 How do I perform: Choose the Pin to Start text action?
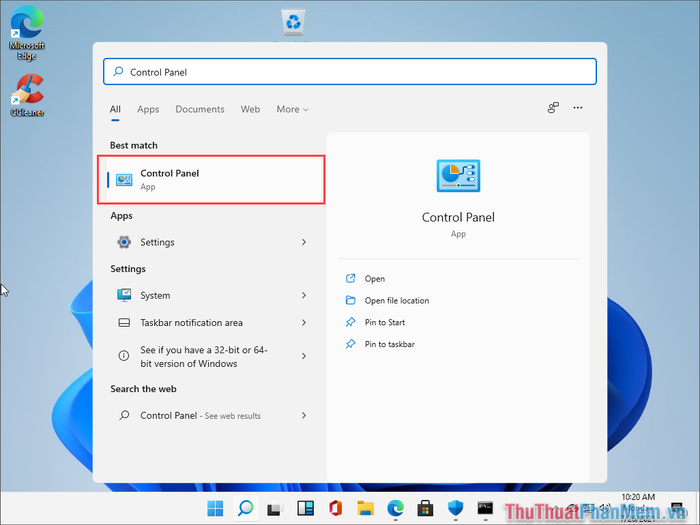click(385, 322)
